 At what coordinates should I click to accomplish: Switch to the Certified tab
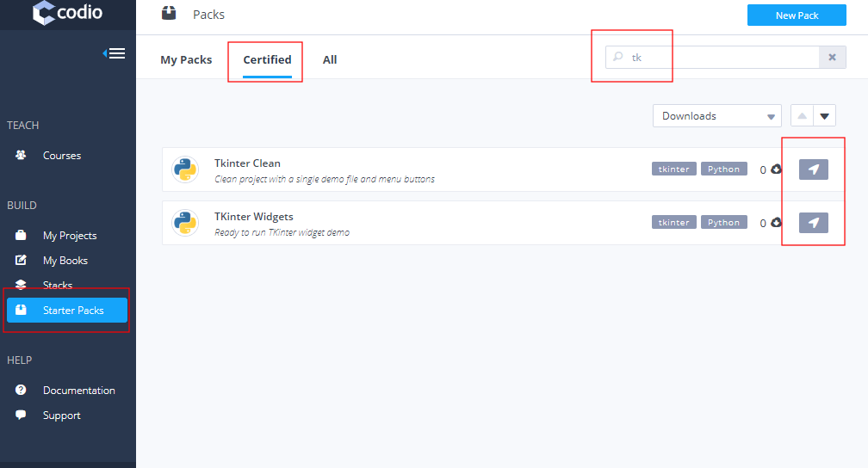coord(267,59)
